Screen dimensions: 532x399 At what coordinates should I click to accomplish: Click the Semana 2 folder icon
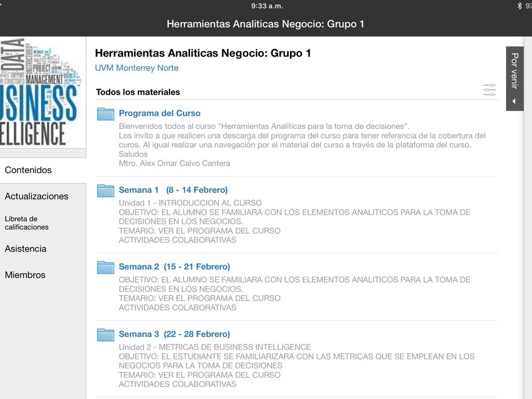tap(105, 267)
